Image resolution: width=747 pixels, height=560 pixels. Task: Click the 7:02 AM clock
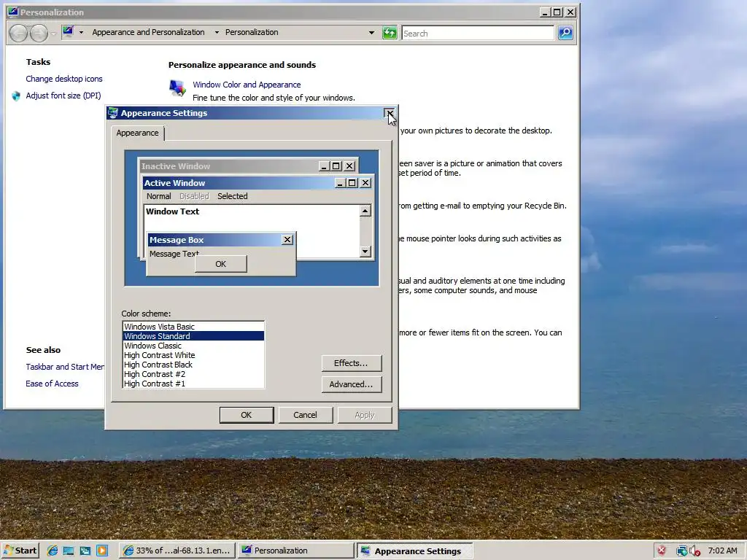722,551
